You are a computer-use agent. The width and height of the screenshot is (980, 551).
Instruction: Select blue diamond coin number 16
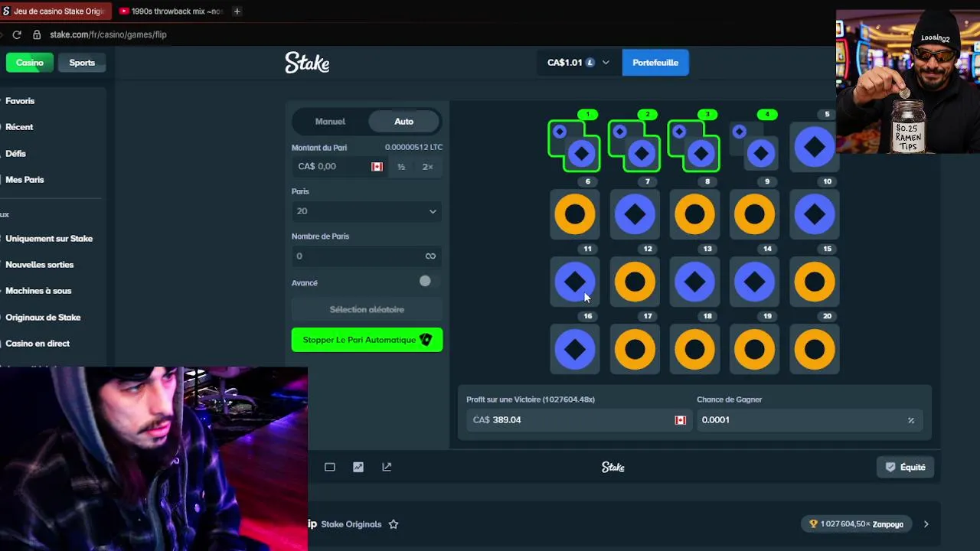click(574, 350)
